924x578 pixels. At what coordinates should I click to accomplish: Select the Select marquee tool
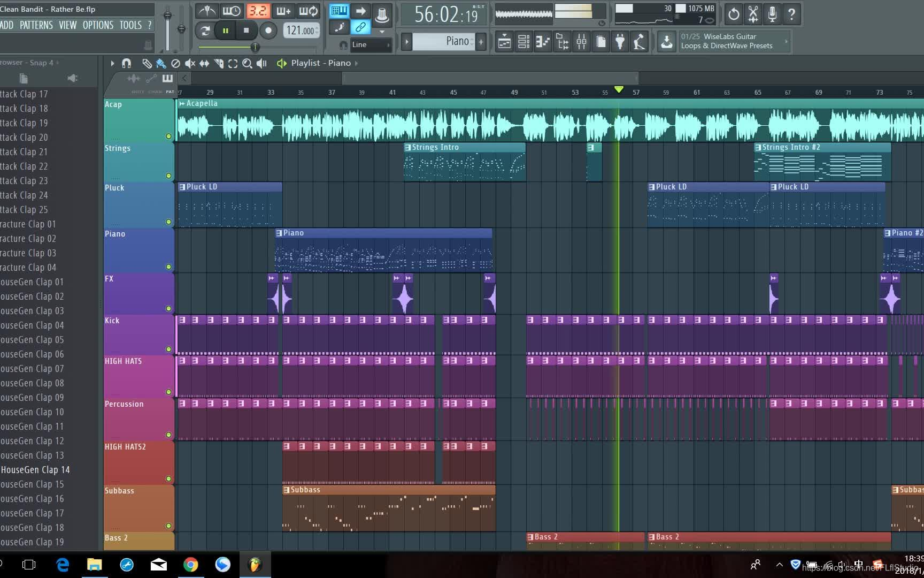(x=233, y=63)
